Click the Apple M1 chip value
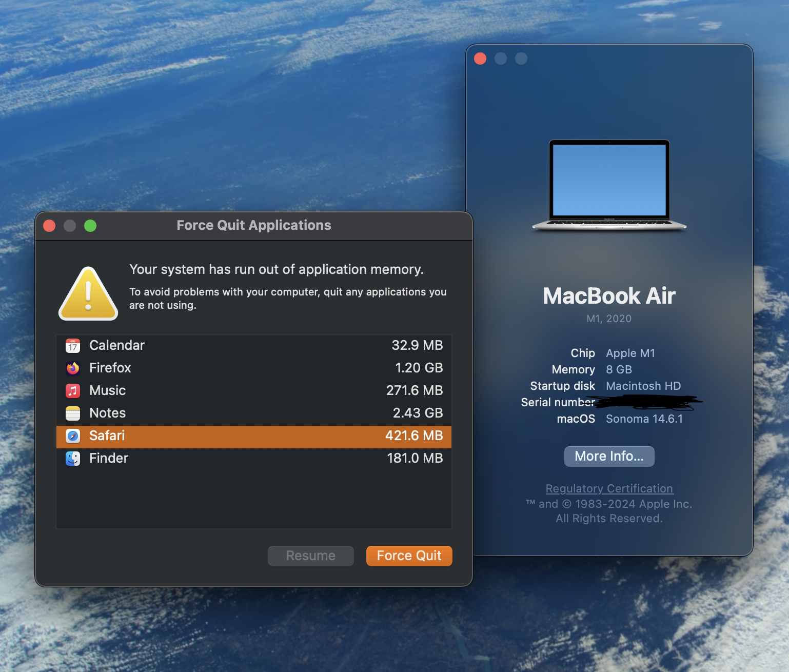789x672 pixels. [x=630, y=353]
